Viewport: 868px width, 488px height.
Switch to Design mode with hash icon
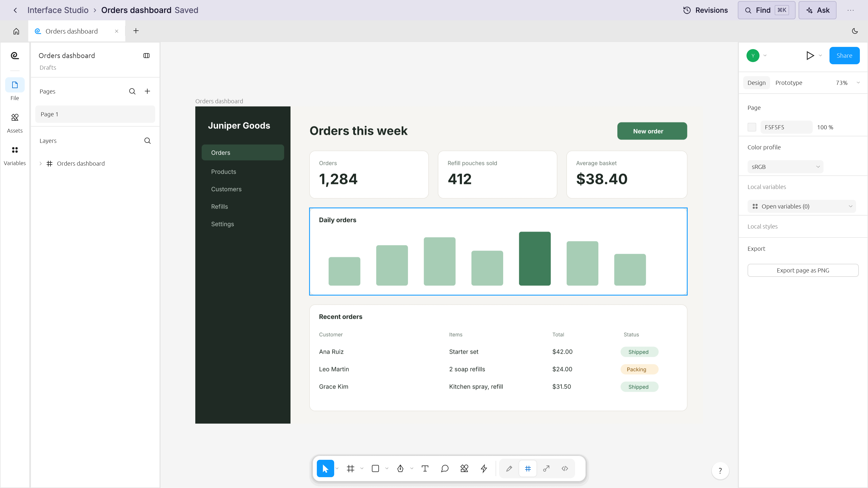coord(528,468)
